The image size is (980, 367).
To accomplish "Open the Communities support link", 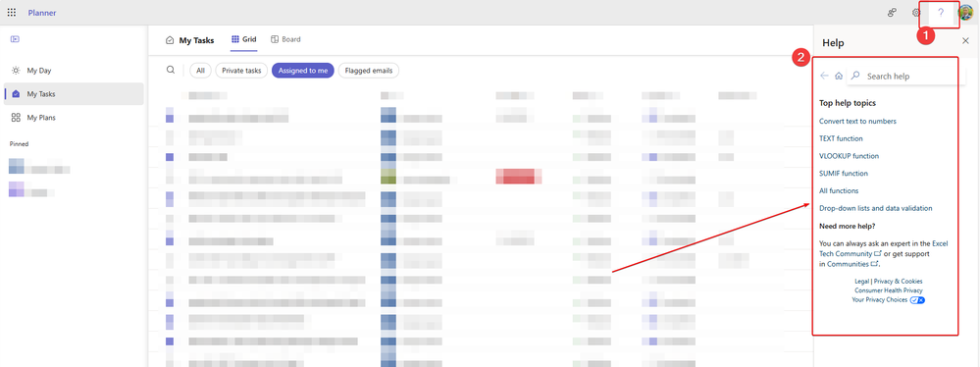I will 852,265.
